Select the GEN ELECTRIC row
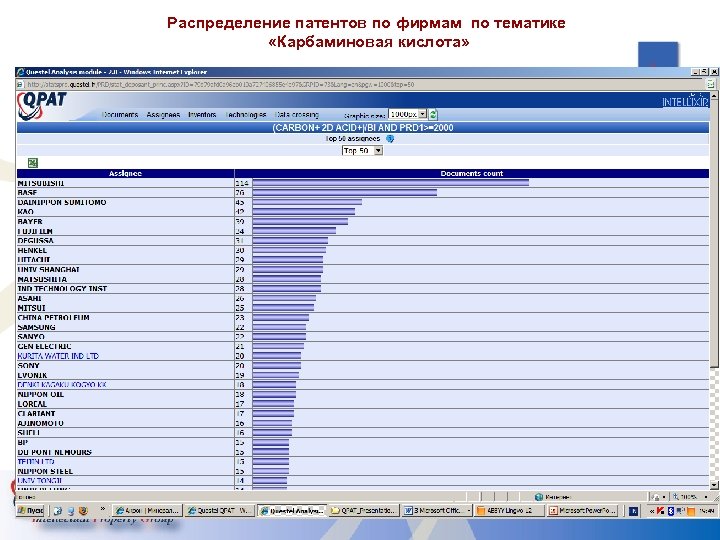 [x=363, y=346]
